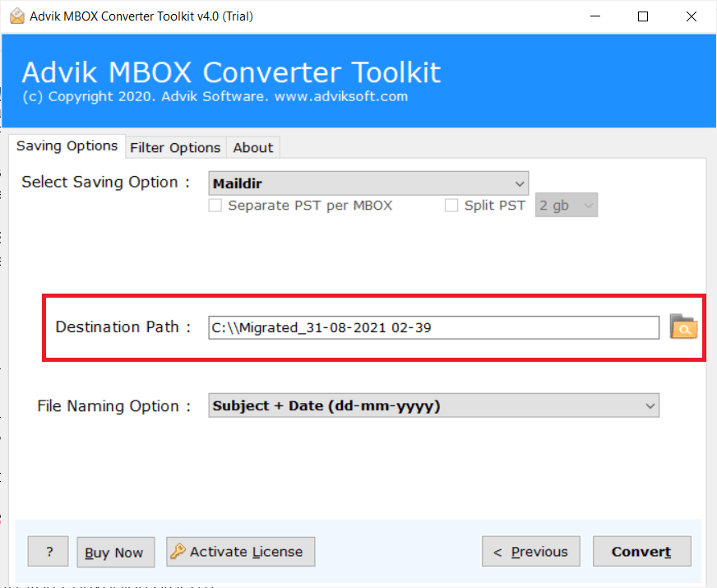Switch to the Saving Options tab

(x=67, y=146)
